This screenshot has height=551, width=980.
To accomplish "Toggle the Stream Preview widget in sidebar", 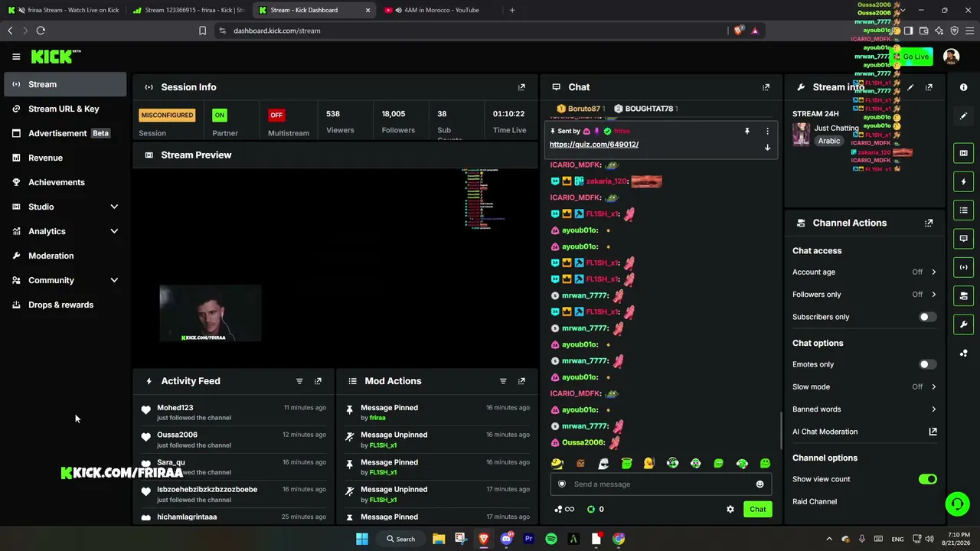I will pyautogui.click(x=963, y=153).
